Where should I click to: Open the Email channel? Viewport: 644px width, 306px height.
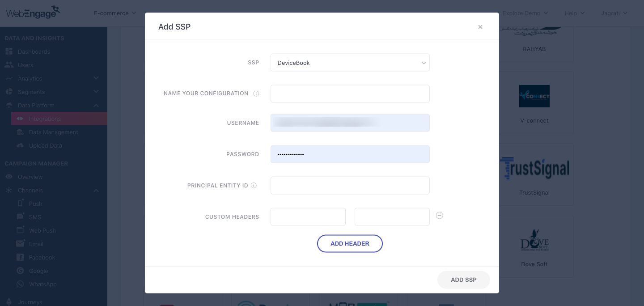(x=36, y=244)
